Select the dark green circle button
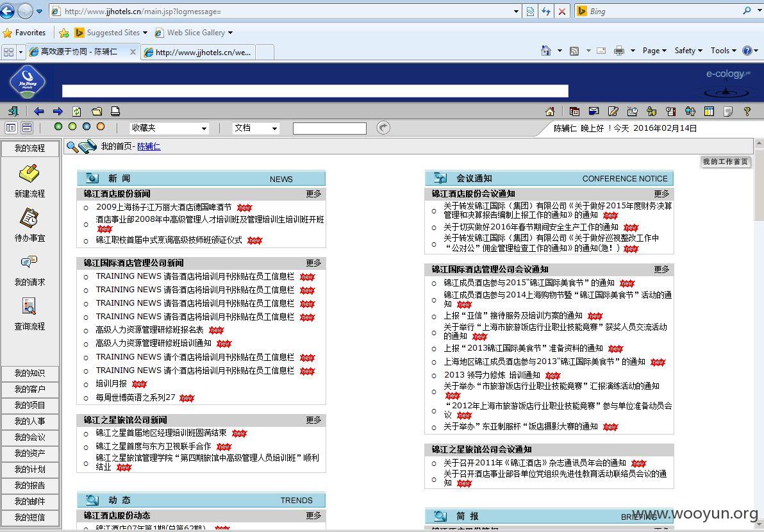 coord(58,127)
